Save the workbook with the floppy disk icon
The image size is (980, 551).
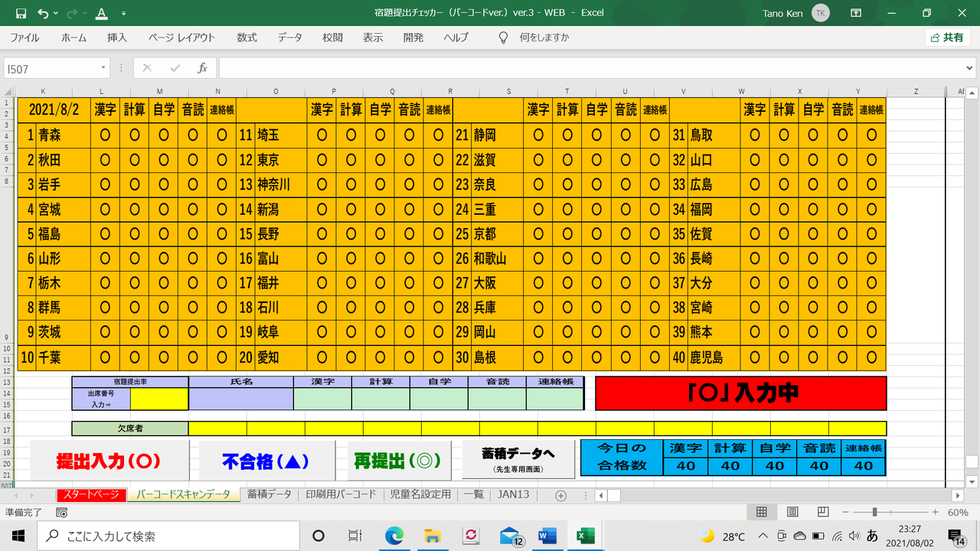pos(21,13)
